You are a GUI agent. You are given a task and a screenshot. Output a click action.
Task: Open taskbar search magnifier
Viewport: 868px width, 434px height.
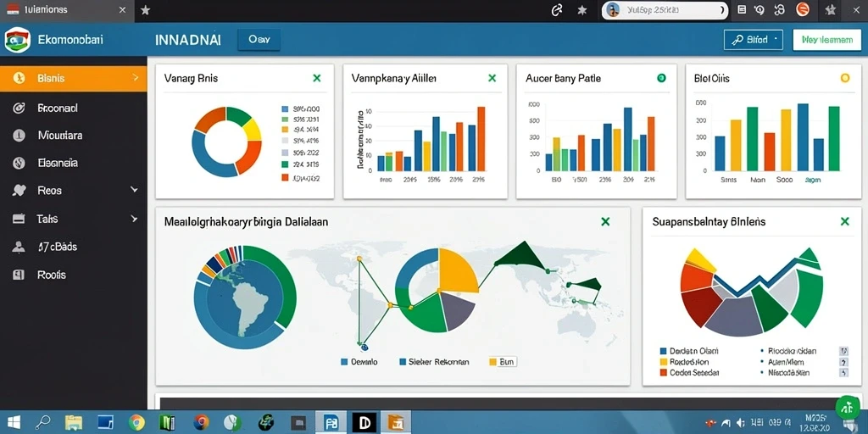click(x=42, y=422)
